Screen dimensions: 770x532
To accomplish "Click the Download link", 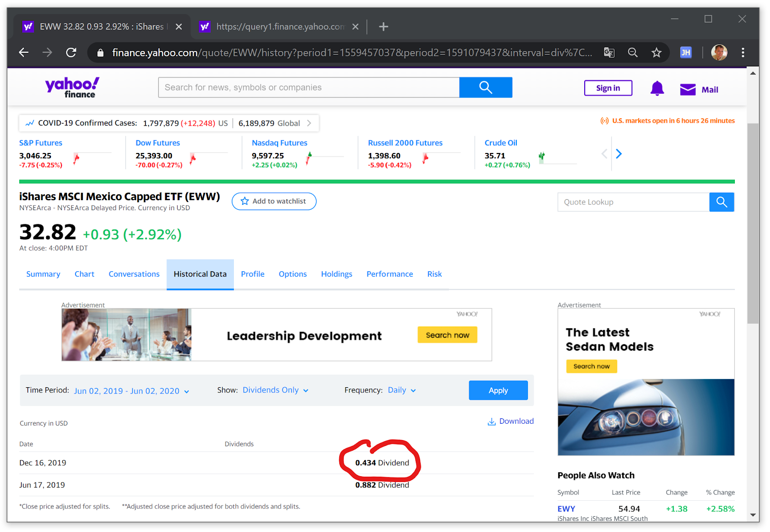I will point(511,421).
